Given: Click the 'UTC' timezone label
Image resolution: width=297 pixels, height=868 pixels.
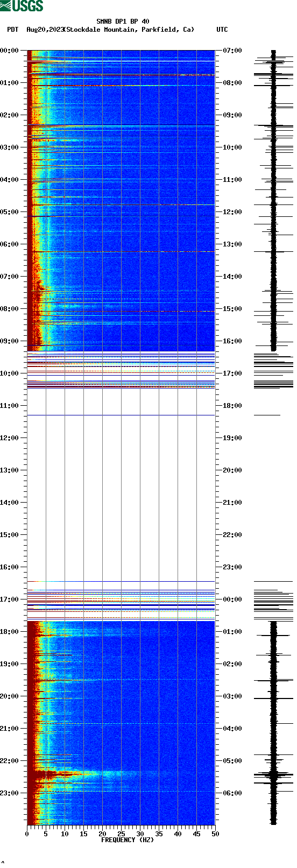Looking at the screenshot, I should (x=222, y=30).
